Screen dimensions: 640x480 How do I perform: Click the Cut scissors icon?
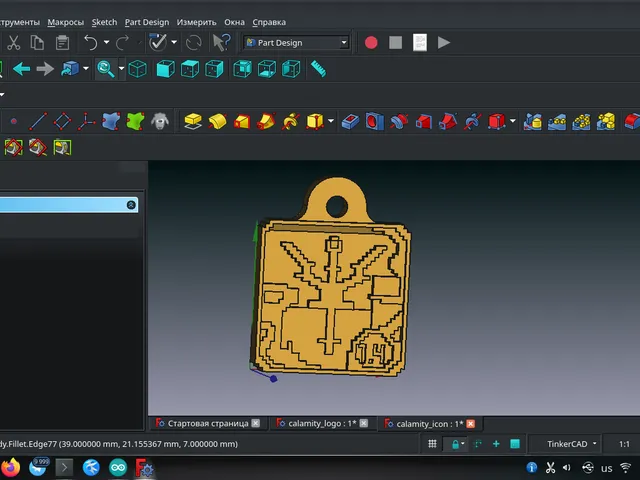point(13,42)
